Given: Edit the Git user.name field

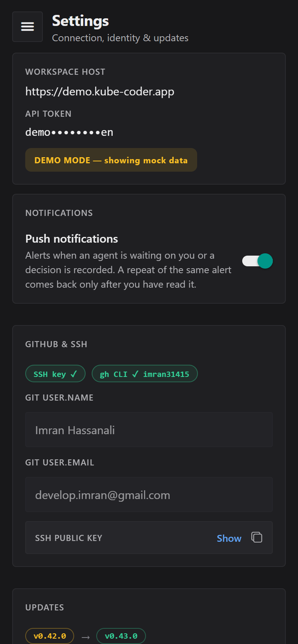Looking at the screenshot, I should click(x=149, y=430).
